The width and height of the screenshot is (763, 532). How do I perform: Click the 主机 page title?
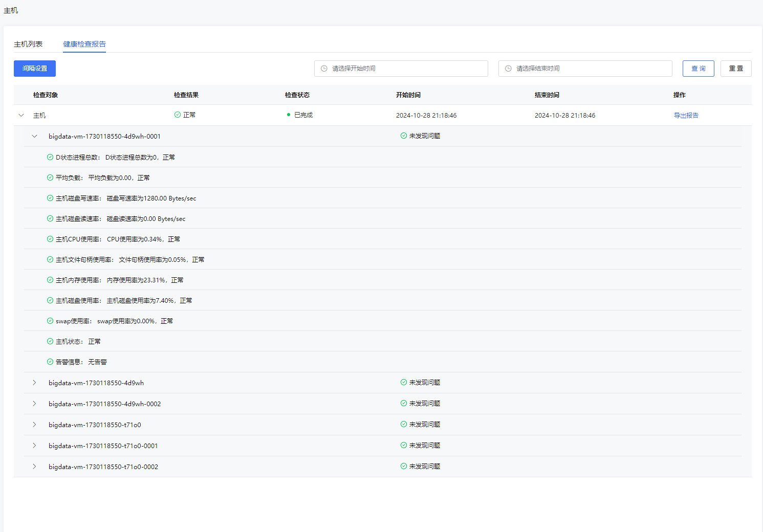[11, 10]
